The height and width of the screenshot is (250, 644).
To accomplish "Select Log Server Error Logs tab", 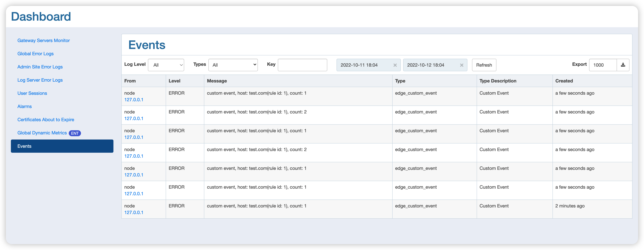I will click(x=40, y=80).
